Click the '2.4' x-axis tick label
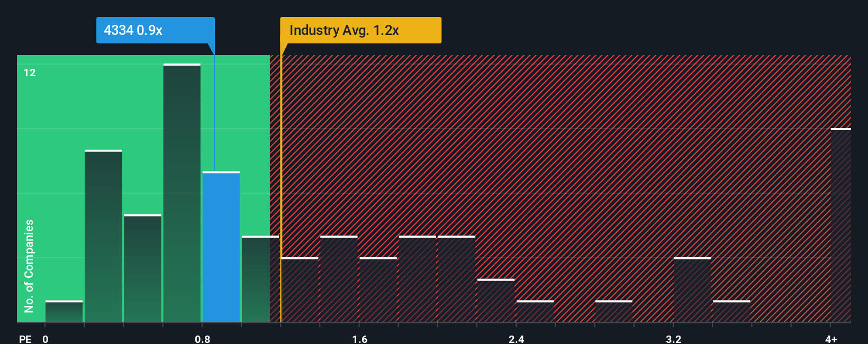Screen dimensions: 868x344 coord(517,339)
